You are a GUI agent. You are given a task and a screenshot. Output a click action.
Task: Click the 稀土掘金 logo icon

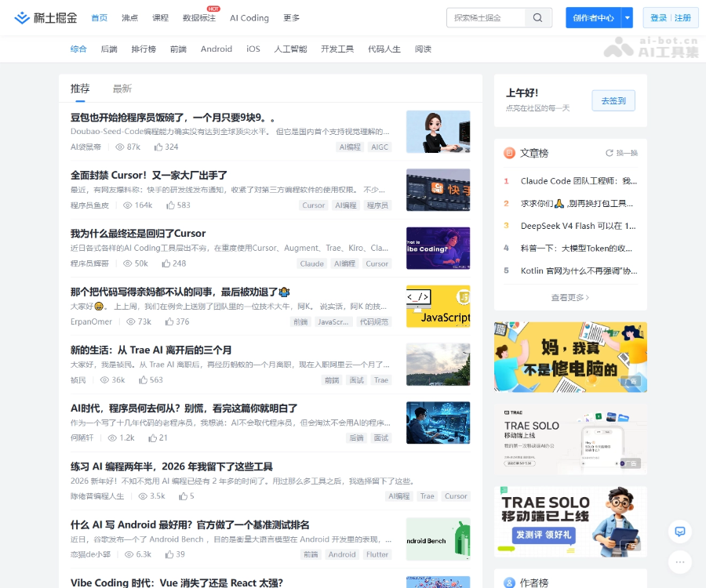(22, 18)
